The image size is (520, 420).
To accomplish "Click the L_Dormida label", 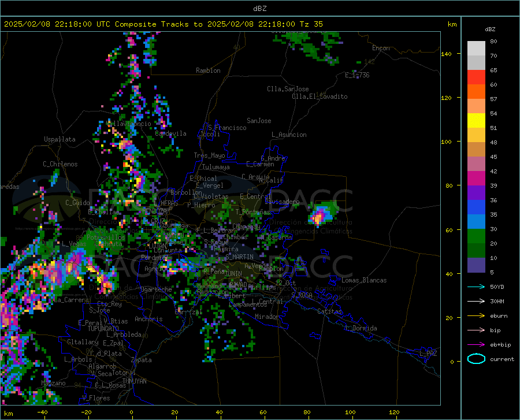I will click(x=361, y=328).
